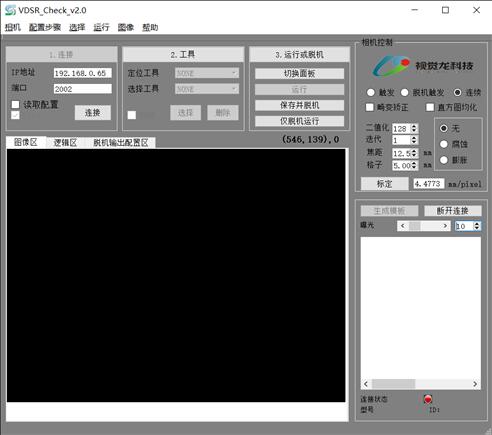The width and height of the screenshot is (492, 435).
Task: Open the 定位工具 dropdown
Action: pyautogui.click(x=207, y=73)
